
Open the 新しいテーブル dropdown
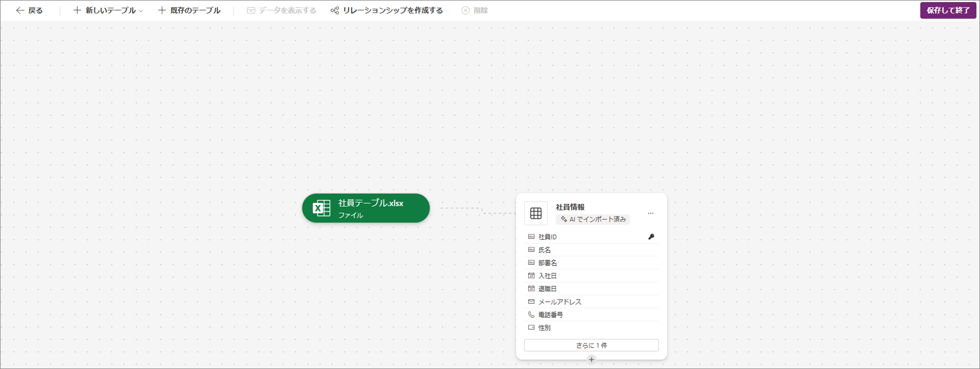click(108, 11)
